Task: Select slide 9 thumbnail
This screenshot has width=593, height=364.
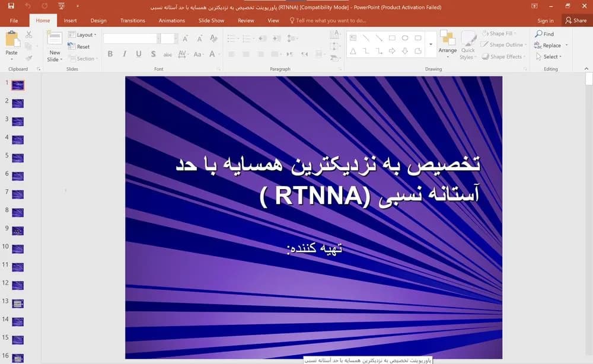Action: [x=18, y=231]
